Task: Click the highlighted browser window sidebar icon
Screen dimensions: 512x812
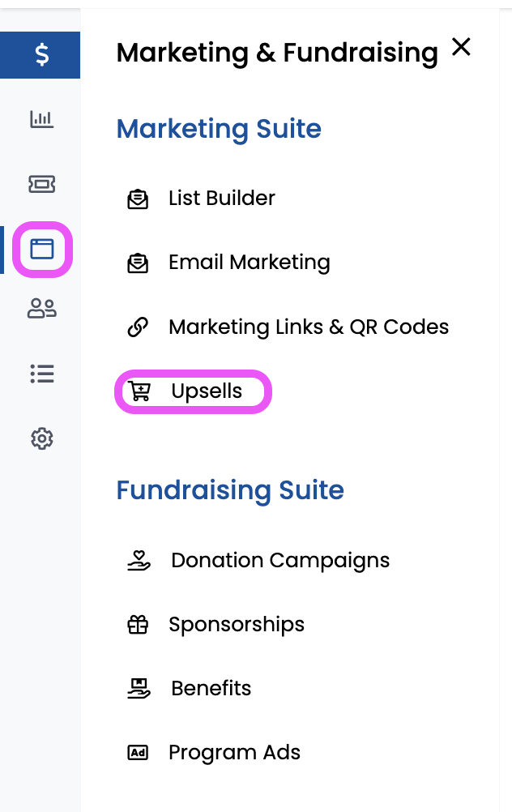Action: (41, 249)
